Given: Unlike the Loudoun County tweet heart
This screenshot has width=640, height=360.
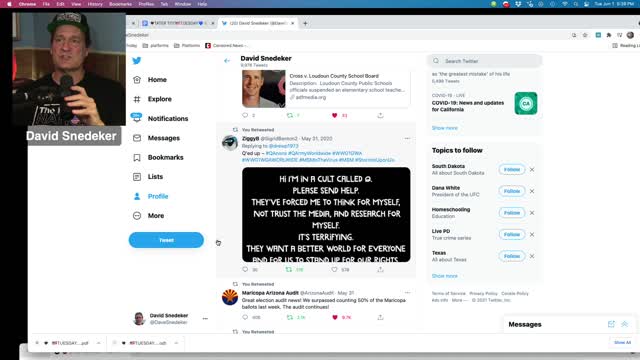Looking at the screenshot, I should pyautogui.click(x=335, y=116).
